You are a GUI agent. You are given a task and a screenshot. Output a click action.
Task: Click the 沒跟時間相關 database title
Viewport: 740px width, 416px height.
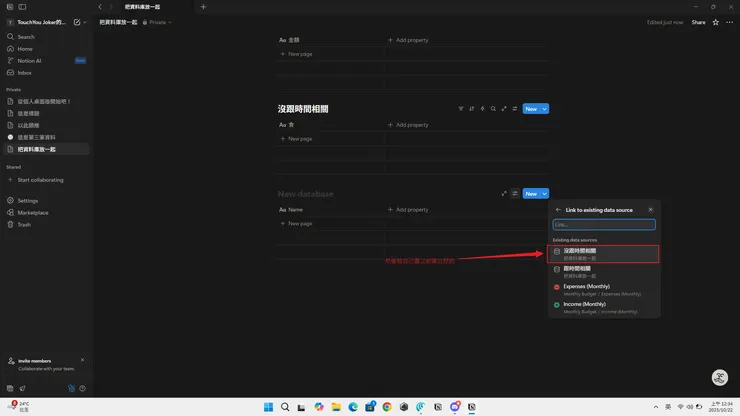(x=303, y=109)
